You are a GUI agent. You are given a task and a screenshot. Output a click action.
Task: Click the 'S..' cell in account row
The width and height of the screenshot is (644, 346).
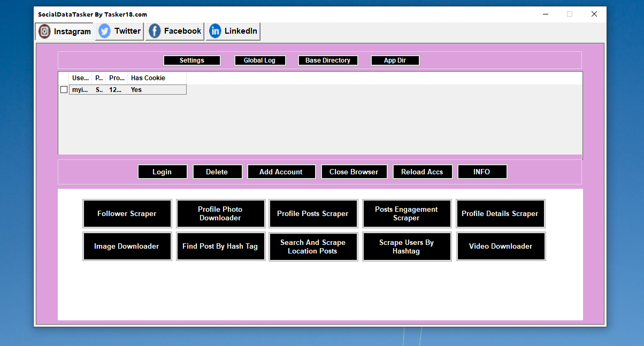pos(99,90)
